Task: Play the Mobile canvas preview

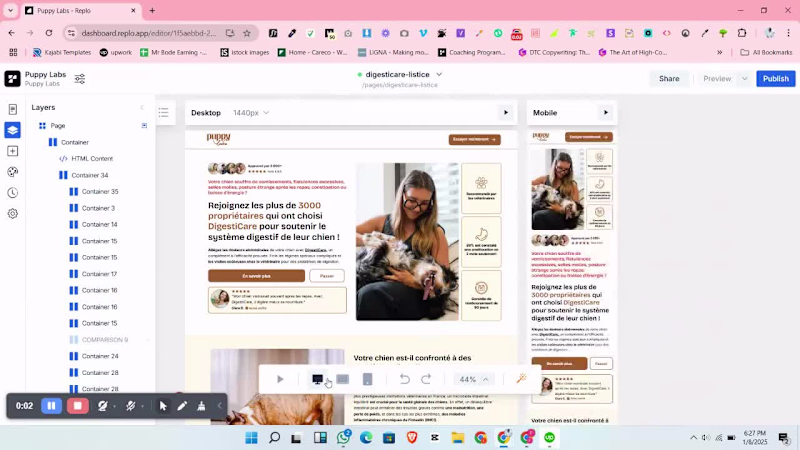Action: 606,113
